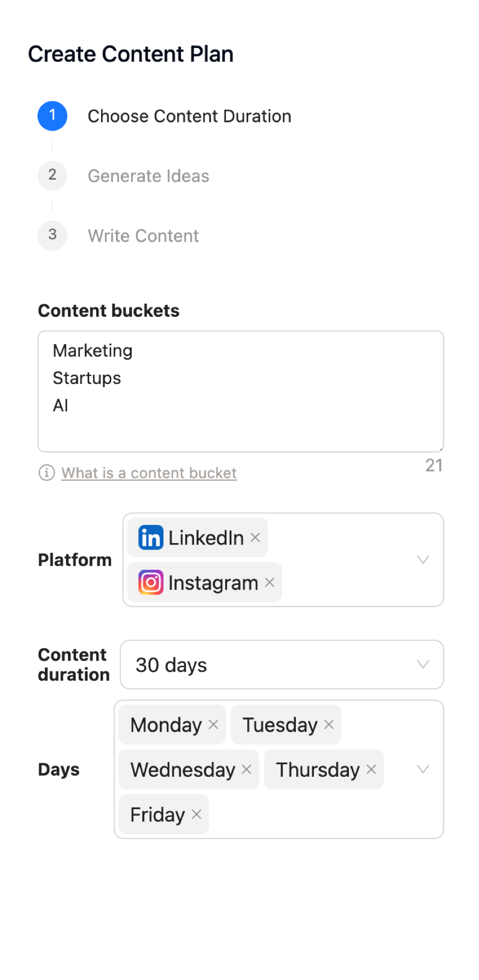
Task: Click the blue step 1 circle
Action: 52,116
